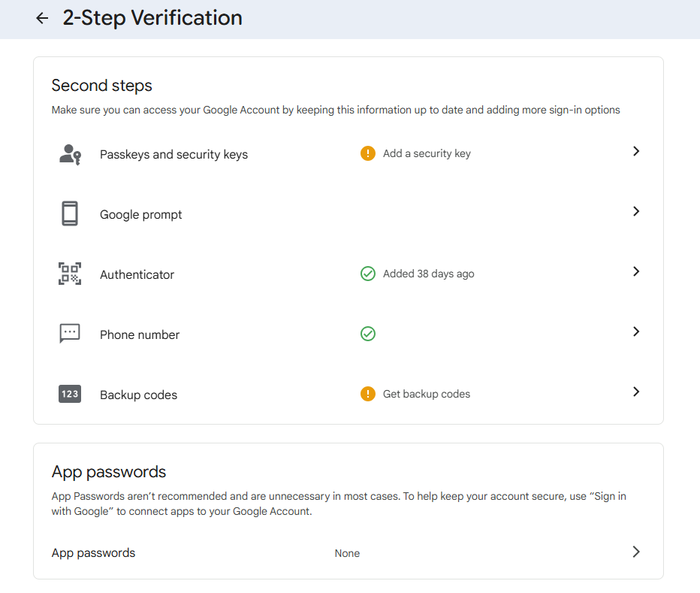Screen dimensions: 700x593
Task: Select the Add a security key text
Action: pyautogui.click(x=427, y=153)
